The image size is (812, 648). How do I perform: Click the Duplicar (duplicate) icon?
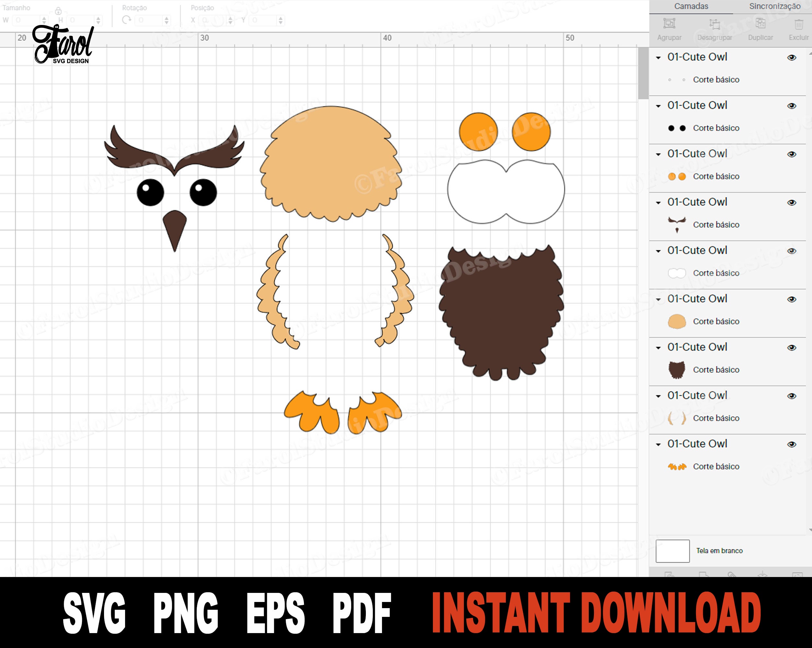(x=760, y=24)
